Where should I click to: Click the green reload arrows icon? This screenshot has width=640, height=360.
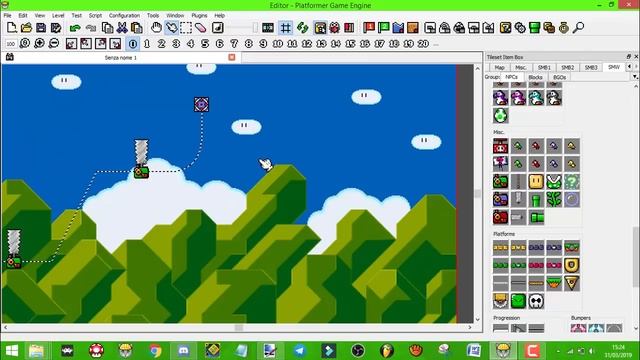tap(302, 28)
